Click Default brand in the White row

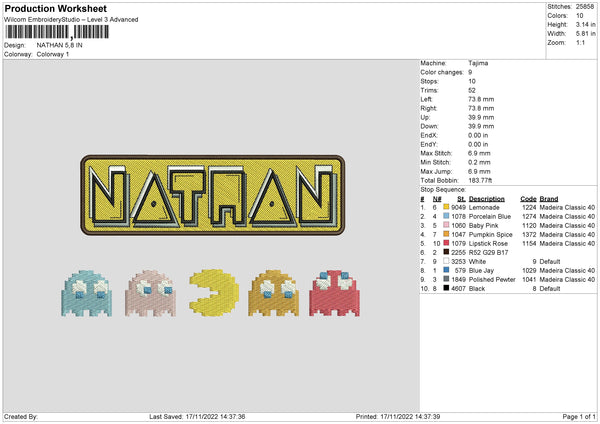tap(550, 261)
